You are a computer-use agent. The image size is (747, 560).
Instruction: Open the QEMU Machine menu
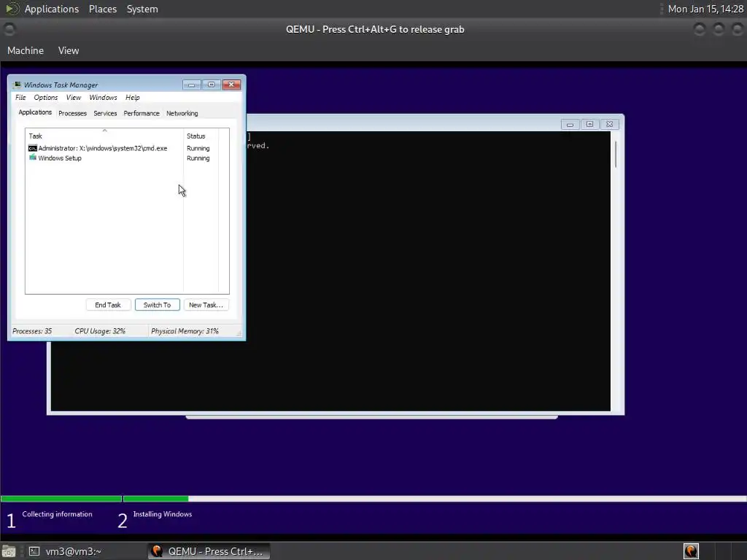pos(26,50)
